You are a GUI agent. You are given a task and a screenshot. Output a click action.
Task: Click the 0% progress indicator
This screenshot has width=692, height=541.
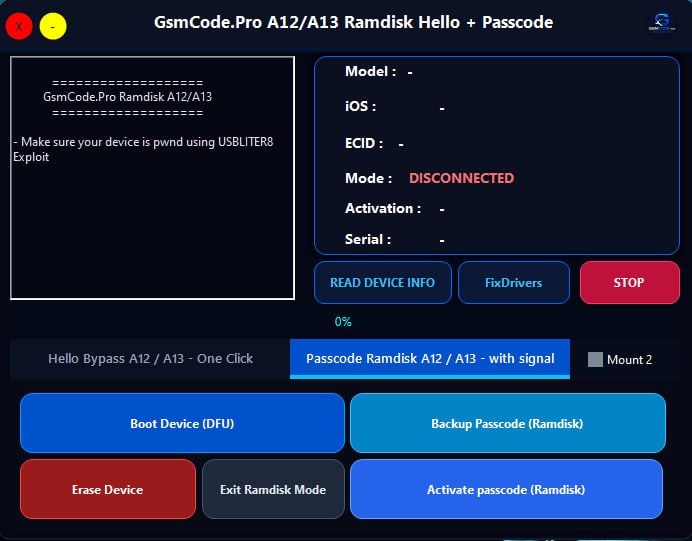pos(343,322)
